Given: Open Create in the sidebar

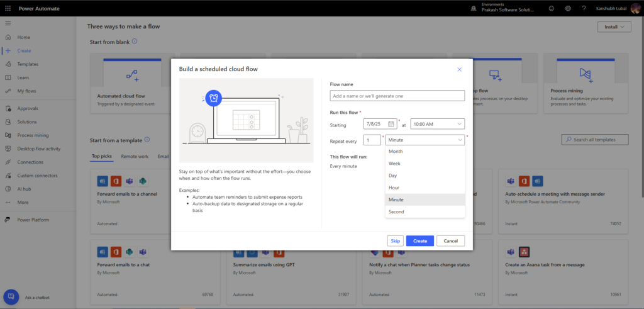Looking at the screenshot, I should click(x=24, y=51).
